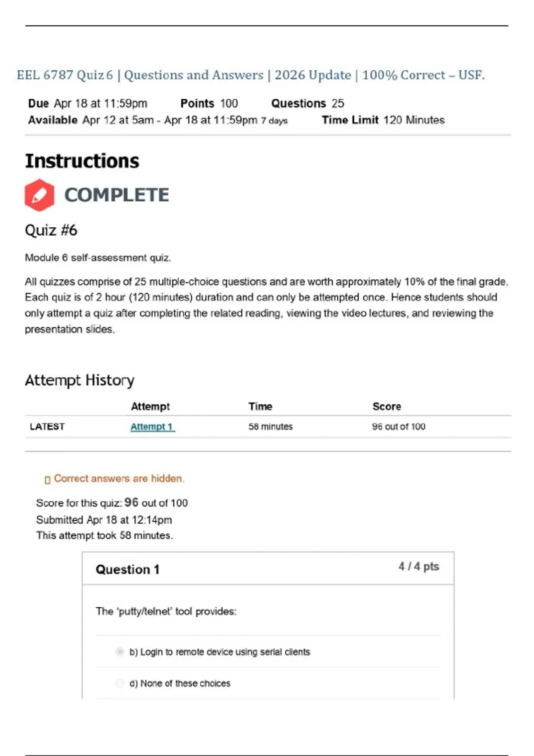The width and height of the screenshot is (534, 756).
Task: Click the small icon before 'Correct answers are hidden'
Action: pyautogui.click(x=48, y=479)
